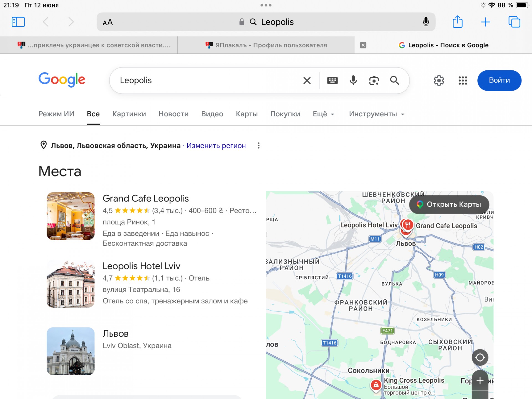The width and height of the screenshot is (532, 399).
Task: Clear the Google search box text
Action: coord(307,80)
